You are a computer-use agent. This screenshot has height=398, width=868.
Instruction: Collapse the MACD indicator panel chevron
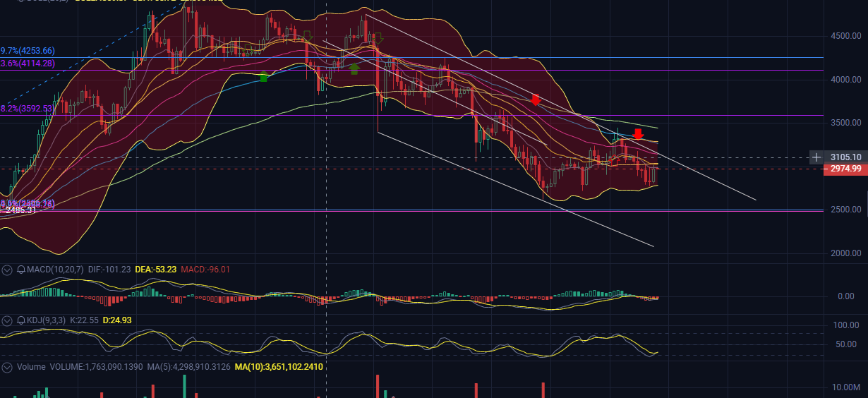click(7, 270)
